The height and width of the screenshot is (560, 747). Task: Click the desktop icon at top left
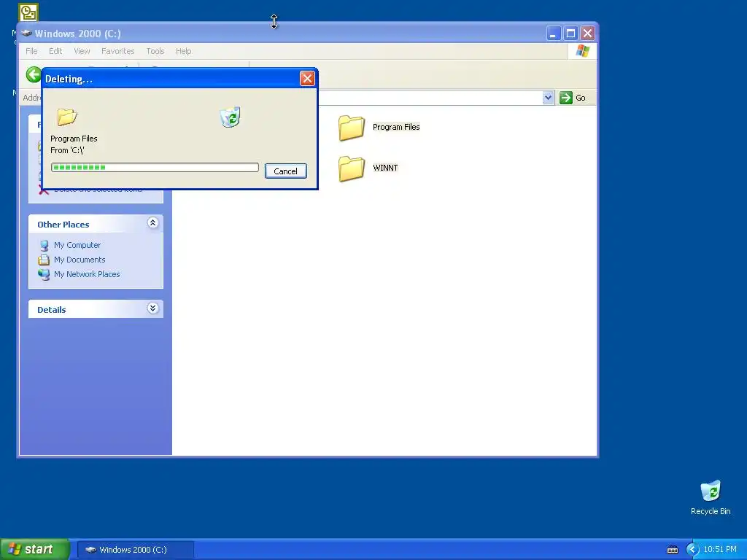[28, 12]
